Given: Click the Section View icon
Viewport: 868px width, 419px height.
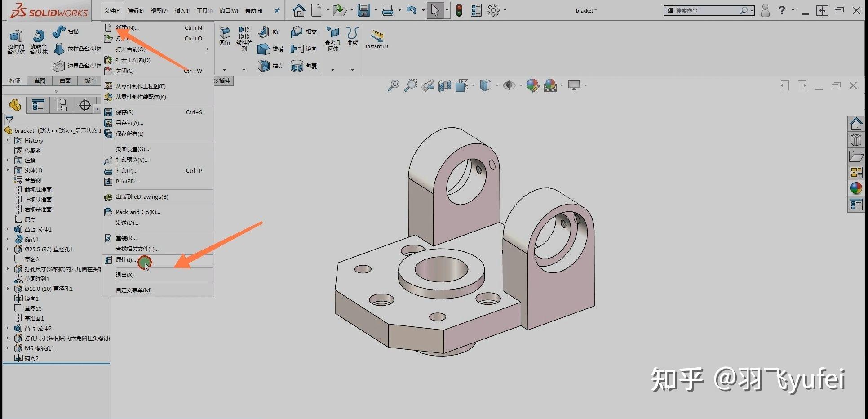Looking at the screenshot, I should point(445,85).
